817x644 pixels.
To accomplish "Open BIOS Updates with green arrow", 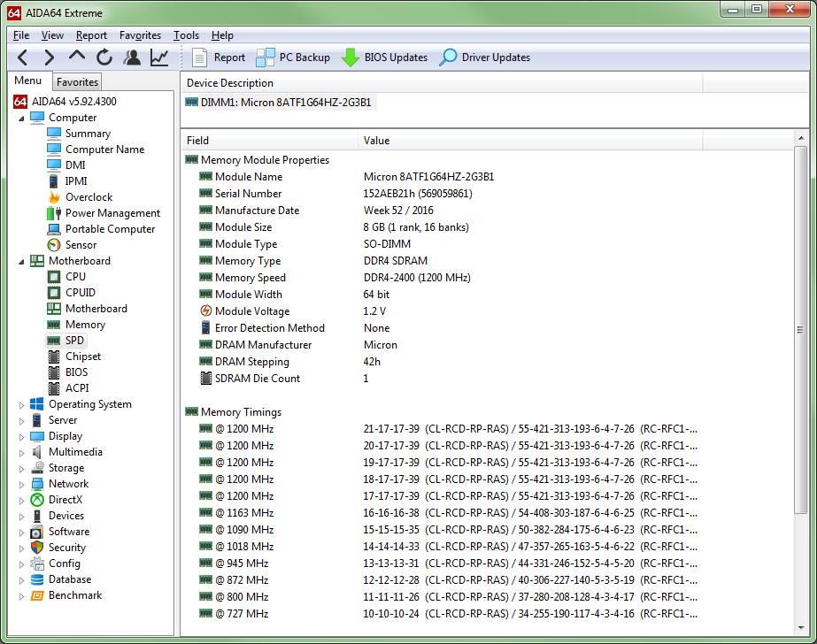I will [x=384, y=57].
